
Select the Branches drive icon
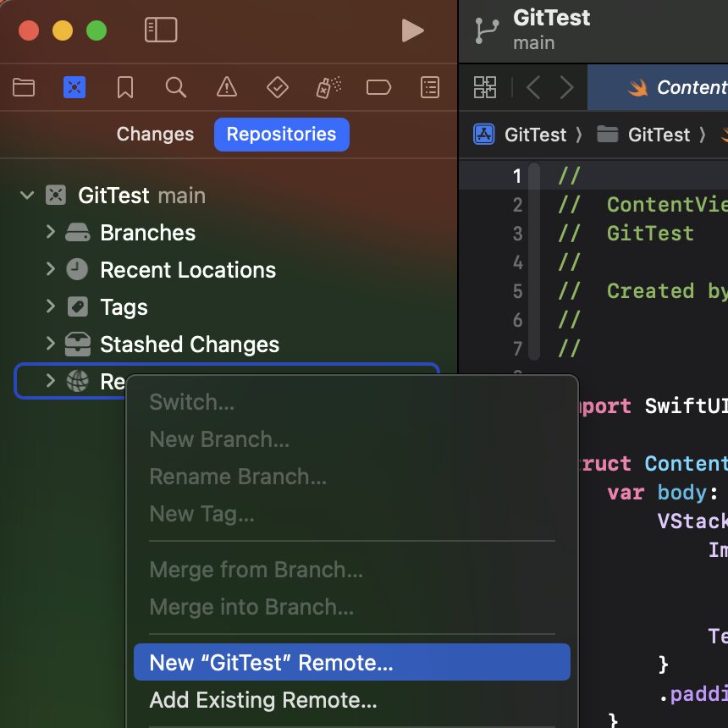(x=78, y=232)
